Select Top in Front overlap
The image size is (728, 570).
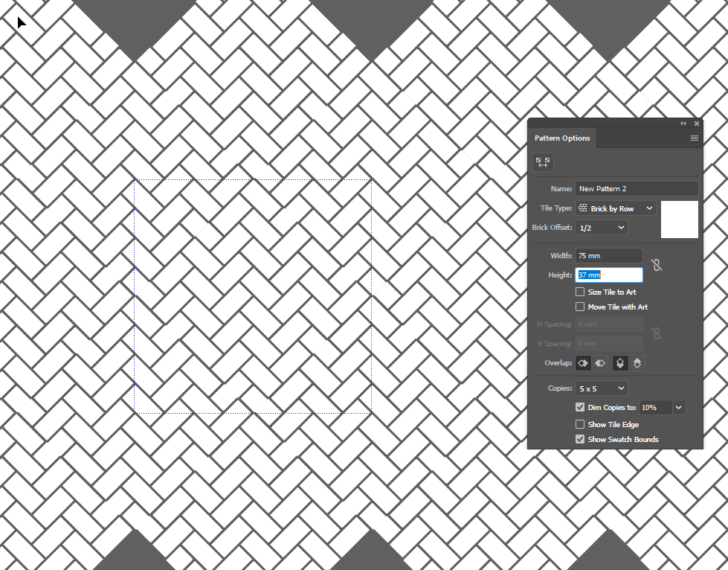(x=620, y=363)
